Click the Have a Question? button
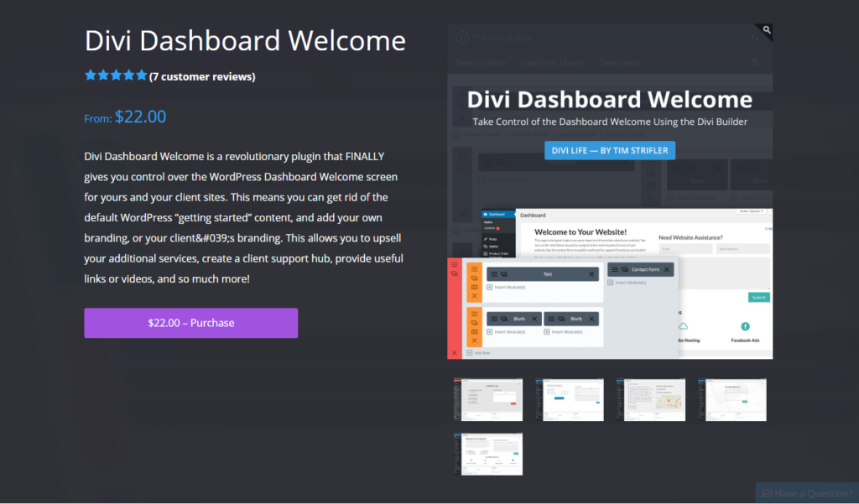Image resolution: width=859 pixels, height=504 pixels. click(807, 493)
